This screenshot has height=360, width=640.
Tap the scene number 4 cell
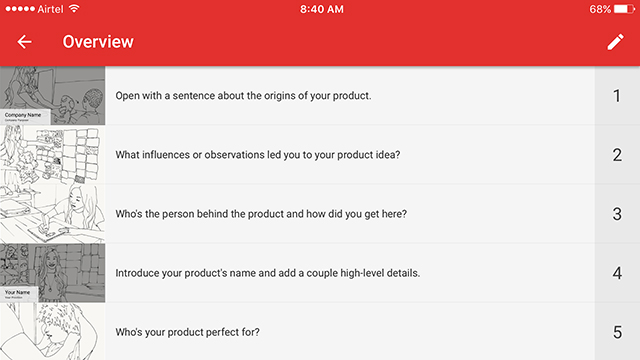click(x=617, y=273)
